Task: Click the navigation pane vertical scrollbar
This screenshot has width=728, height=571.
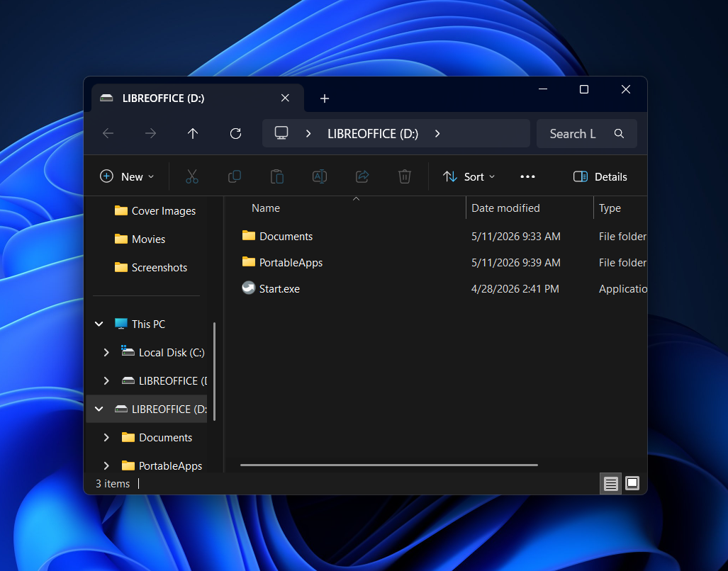Action: point(214,371)
